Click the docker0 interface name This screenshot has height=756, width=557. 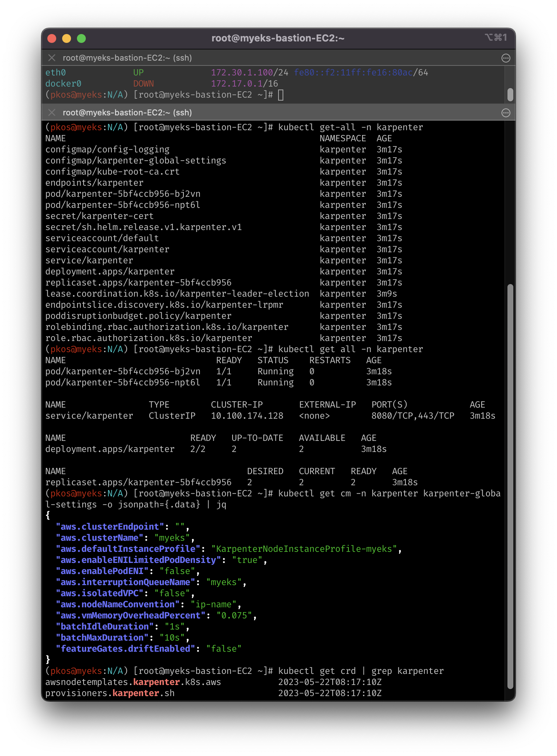click(x=63, y=84)
